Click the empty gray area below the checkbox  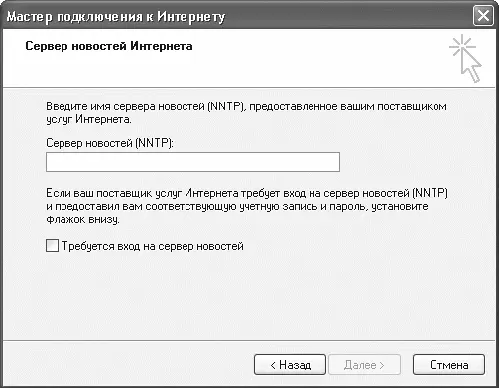pos(248,297)
